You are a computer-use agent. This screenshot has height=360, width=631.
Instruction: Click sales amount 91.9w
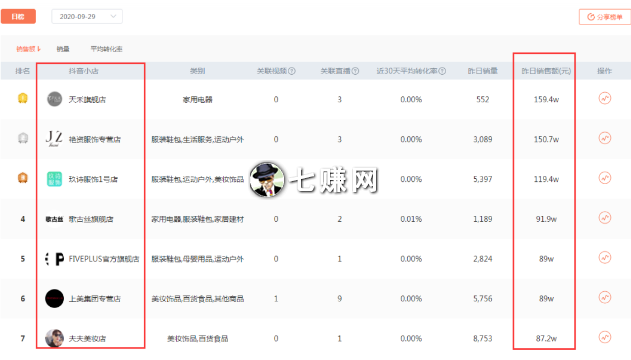pyautogui.click(x=546, y=219)
